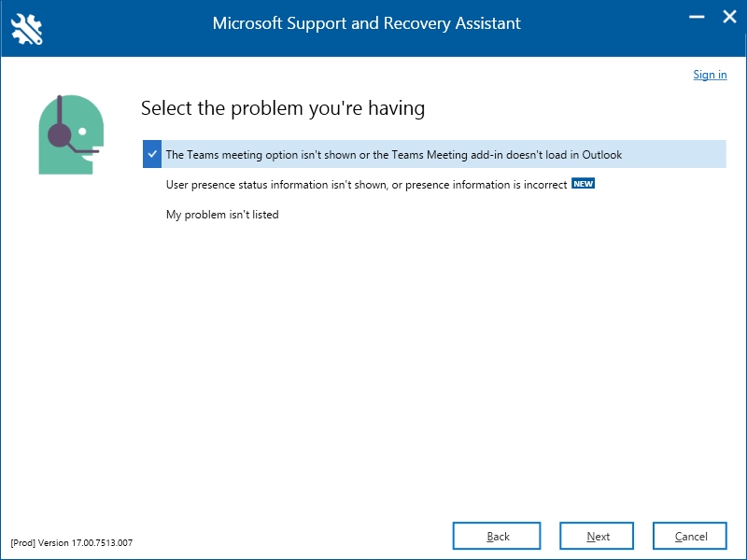The image size is (747, 560).
Task: Proceed with the Next button
Action: [x=598, y=536]
